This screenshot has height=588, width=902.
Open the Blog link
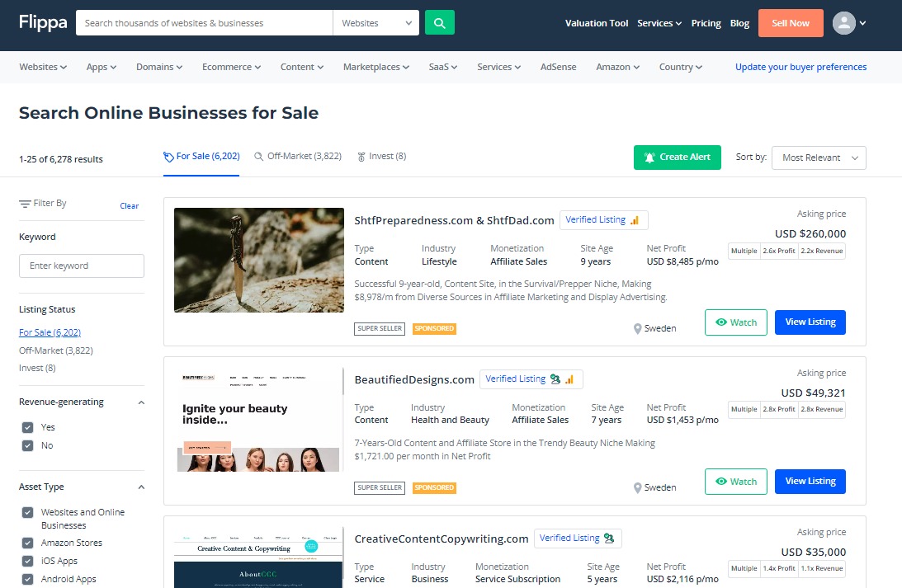[739, 23]
